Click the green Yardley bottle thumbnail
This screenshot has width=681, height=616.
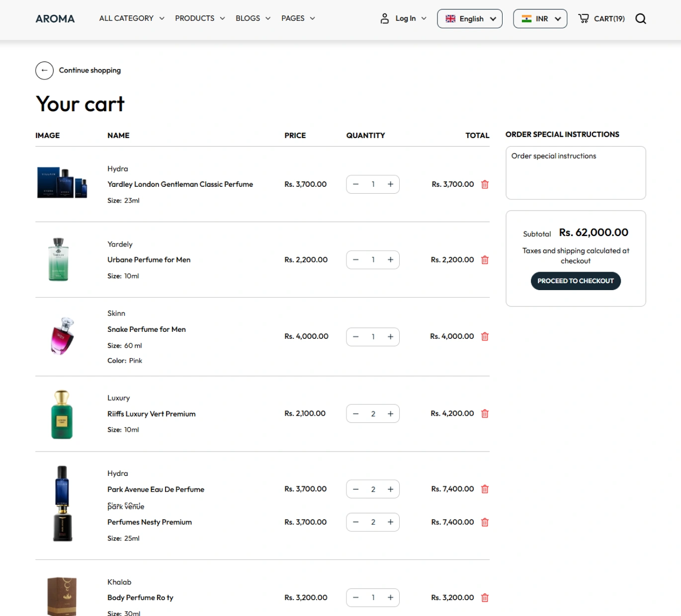coord(59,259)
